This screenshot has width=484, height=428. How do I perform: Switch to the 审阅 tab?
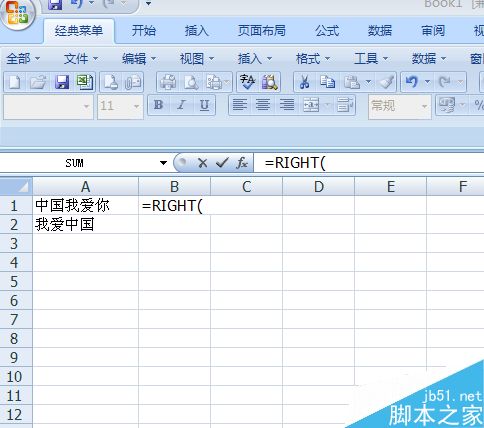[x=433, y=31]
